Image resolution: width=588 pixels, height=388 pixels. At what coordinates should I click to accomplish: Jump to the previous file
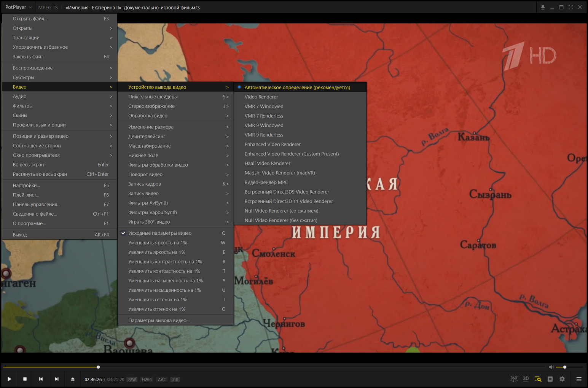coord(41,379)
